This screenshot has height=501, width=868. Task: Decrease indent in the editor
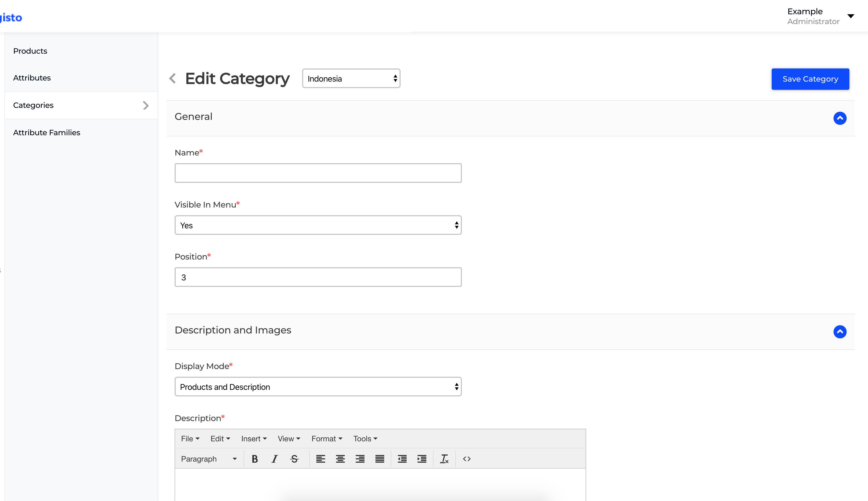coord(402,459)
